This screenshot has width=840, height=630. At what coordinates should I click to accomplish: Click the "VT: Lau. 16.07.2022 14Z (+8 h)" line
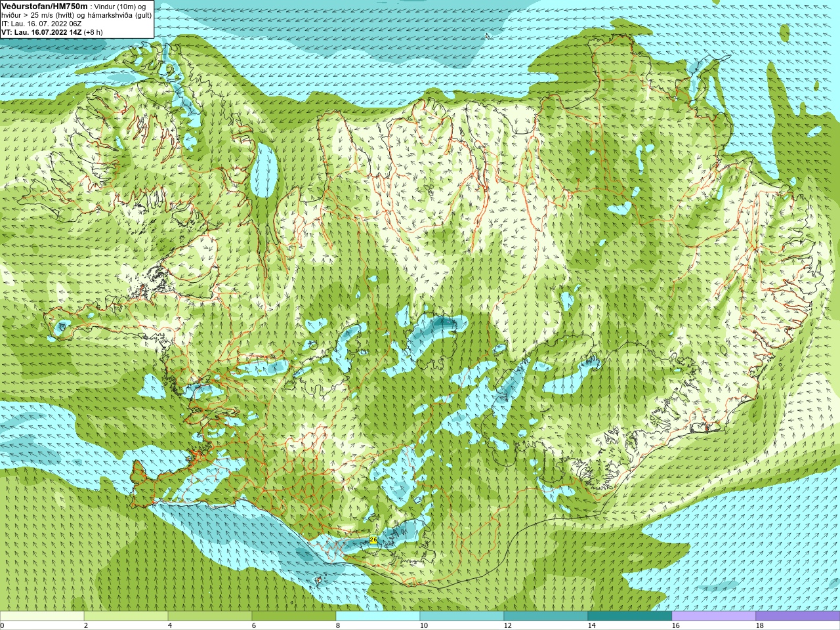click(x=52, y=32)
